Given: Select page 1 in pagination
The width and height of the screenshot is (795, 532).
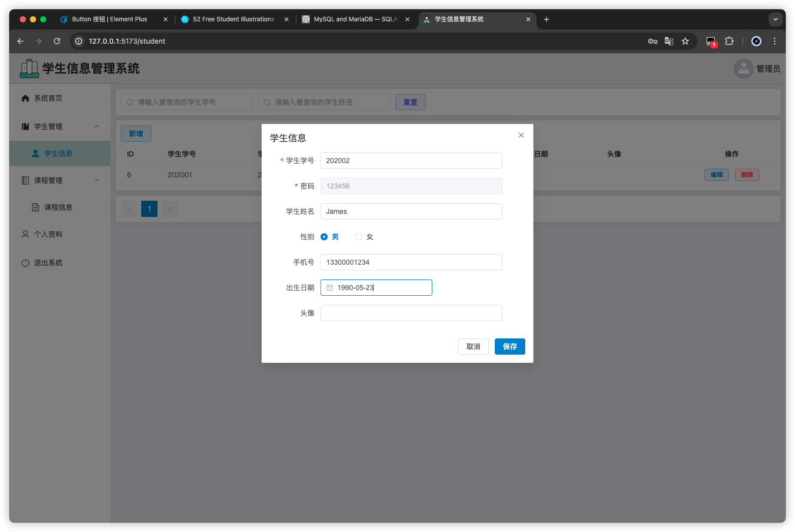Looking at the screenshot, I should pyautogui.click(x=149, y=209).
